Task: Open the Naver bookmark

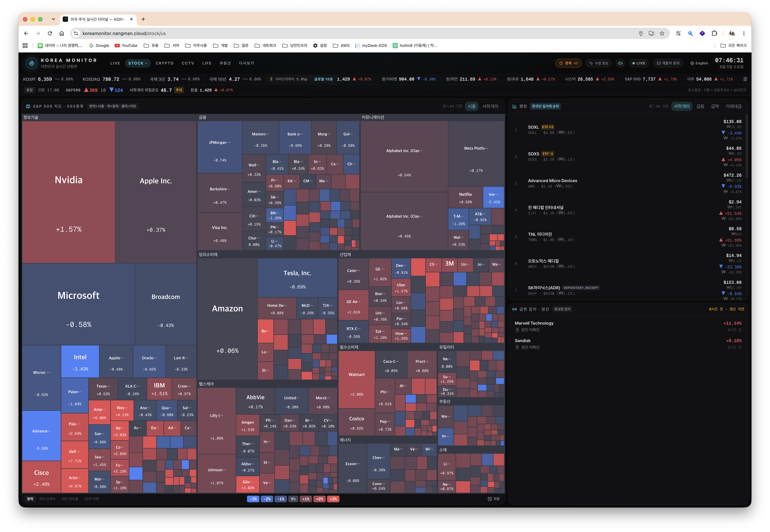Action: pyautogui.click(x=60, y=46)
